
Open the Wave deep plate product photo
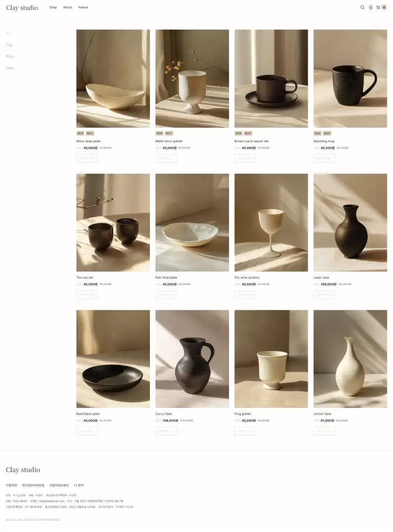pyautogui.click(x=113, y=79)
